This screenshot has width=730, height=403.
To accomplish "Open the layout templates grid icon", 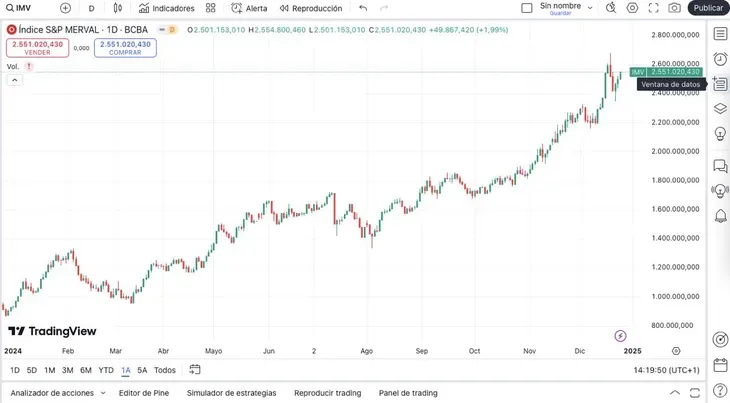I will coord(210,8).
